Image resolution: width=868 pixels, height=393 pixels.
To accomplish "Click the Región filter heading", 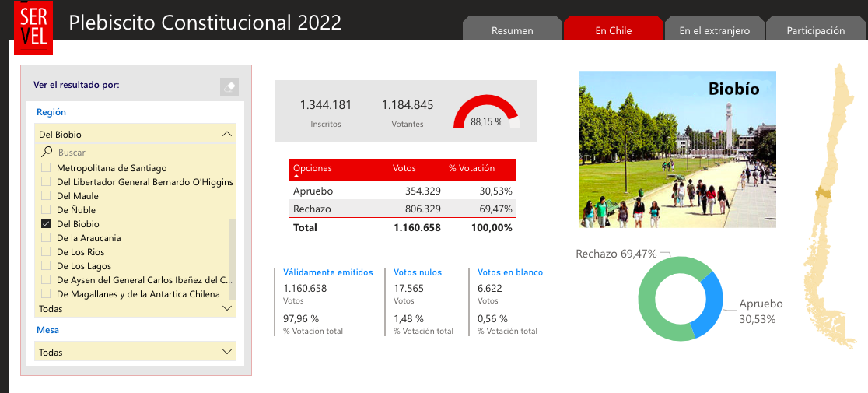I will tap(51, 112).
